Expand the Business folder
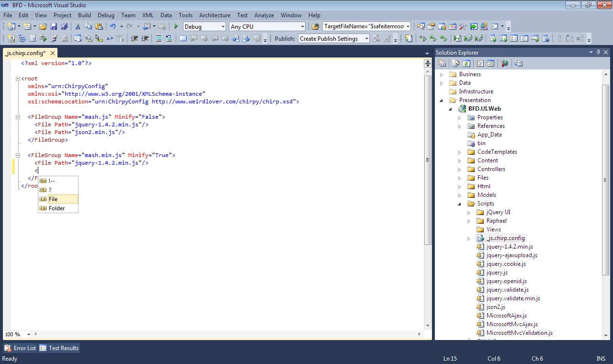The width and height of the screenshot is (613, 364). point(442,74)
